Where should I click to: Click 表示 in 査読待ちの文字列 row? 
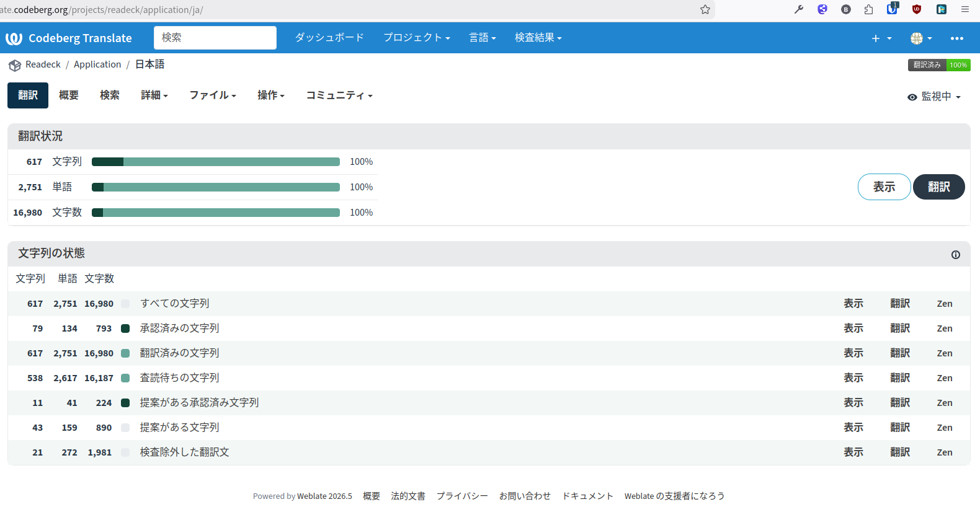click(853, 378)
